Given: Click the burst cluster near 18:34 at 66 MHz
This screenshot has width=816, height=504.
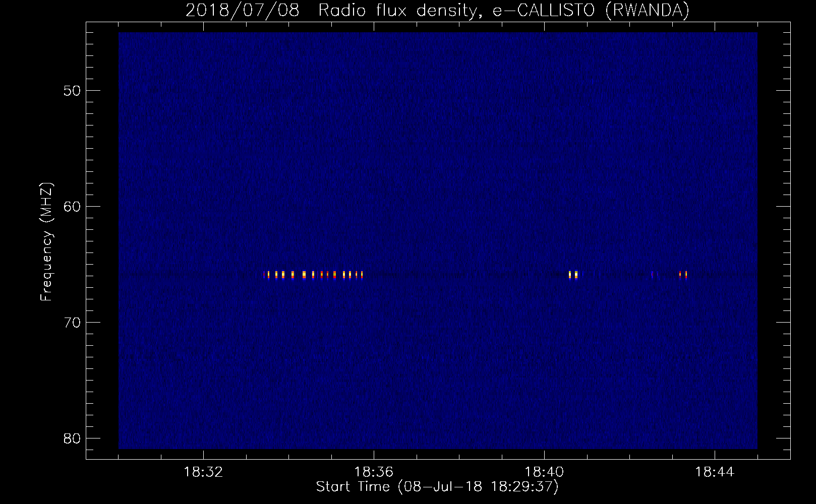Looking at the screenshot, I should tap(313, 275).
